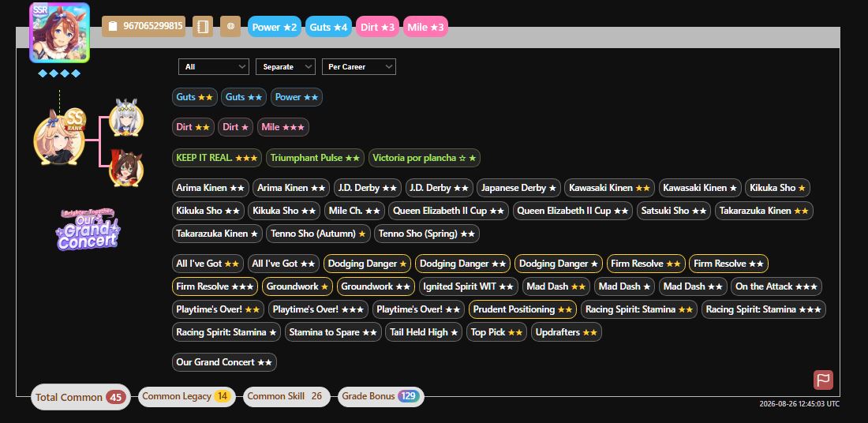Click the Playtime's Over! ★★★ tag
The image size is (868, 423).
tap(318, 309)
